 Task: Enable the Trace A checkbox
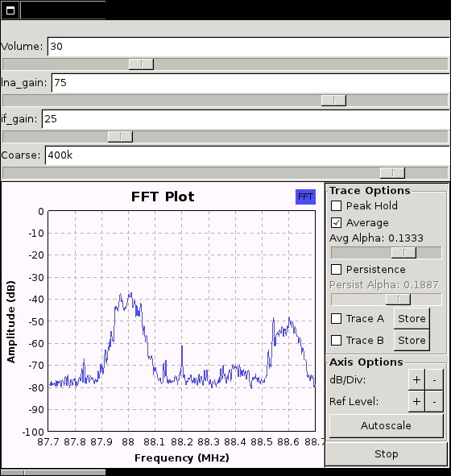pyautogui.click(x=336, y=318)
